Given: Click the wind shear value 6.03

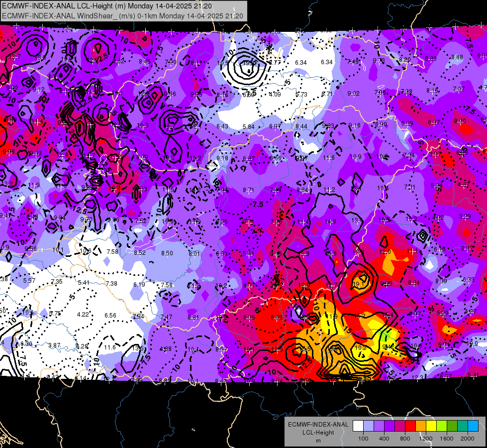Looking at the screenshot, I should (277, 317).
